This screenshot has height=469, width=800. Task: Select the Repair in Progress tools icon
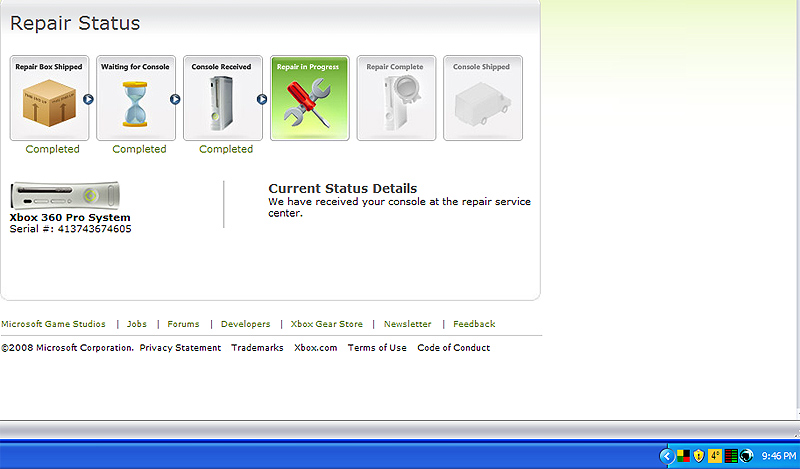[308, 103]
